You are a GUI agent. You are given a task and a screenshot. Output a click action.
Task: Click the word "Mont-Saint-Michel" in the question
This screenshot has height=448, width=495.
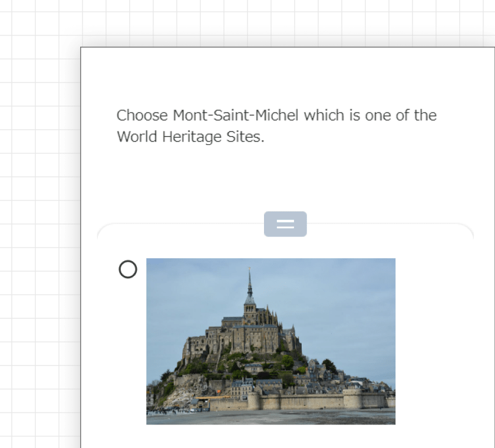click(x=236, y=115)
